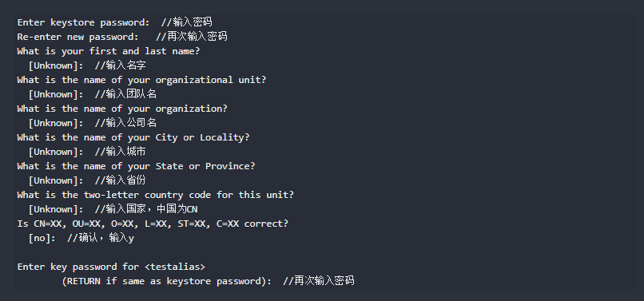
Task: Click the "RETURN if same as keystore password" line
Action: 208,281
